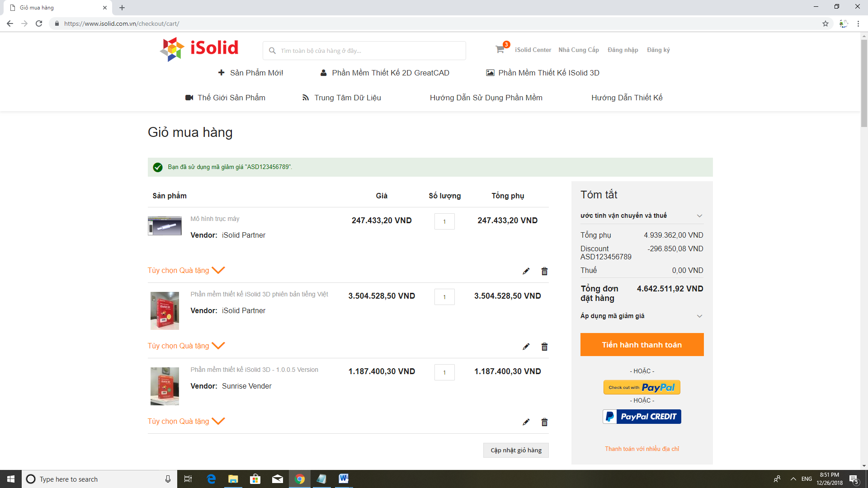This screenshot has height=488, width=868.
Task: Delete the Mô hình trục máy item
Action: 544,271
